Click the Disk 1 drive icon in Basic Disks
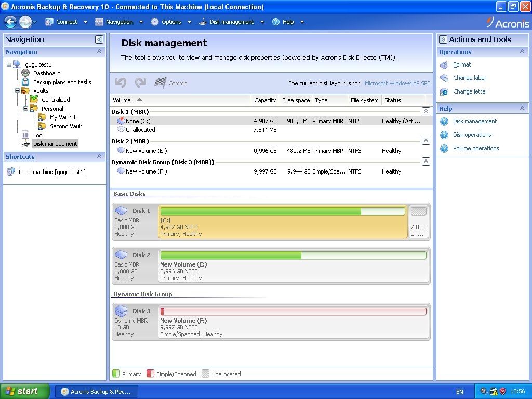 [x=121, y=211]
